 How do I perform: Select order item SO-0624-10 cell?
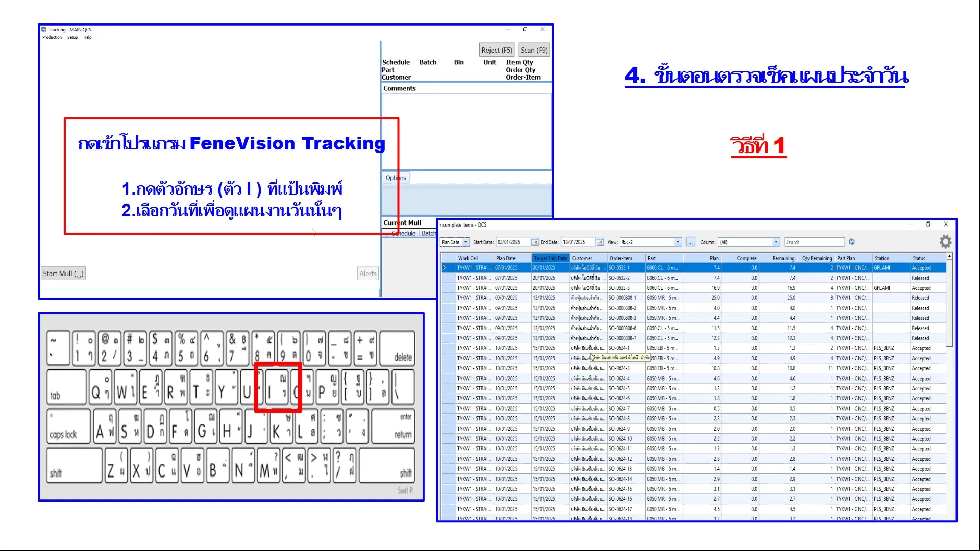[x=626, y=439]
